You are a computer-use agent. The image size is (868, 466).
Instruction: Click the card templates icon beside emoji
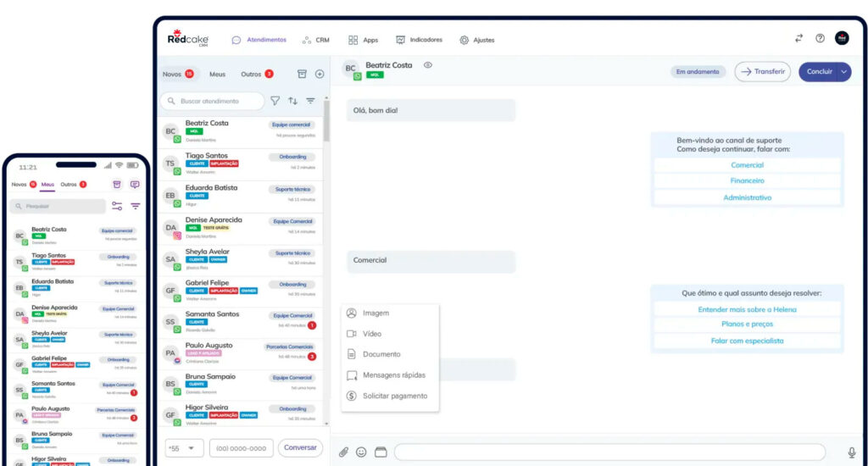381,452
